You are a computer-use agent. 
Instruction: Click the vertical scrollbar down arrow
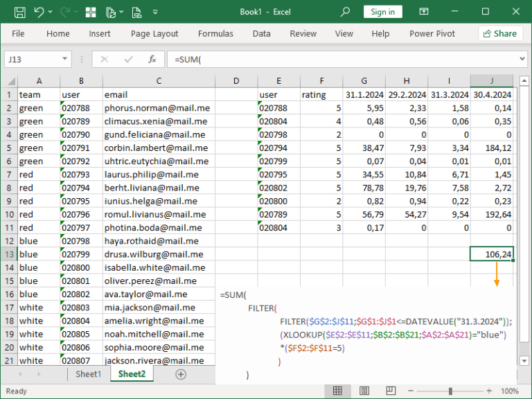[x=524, y=361]
